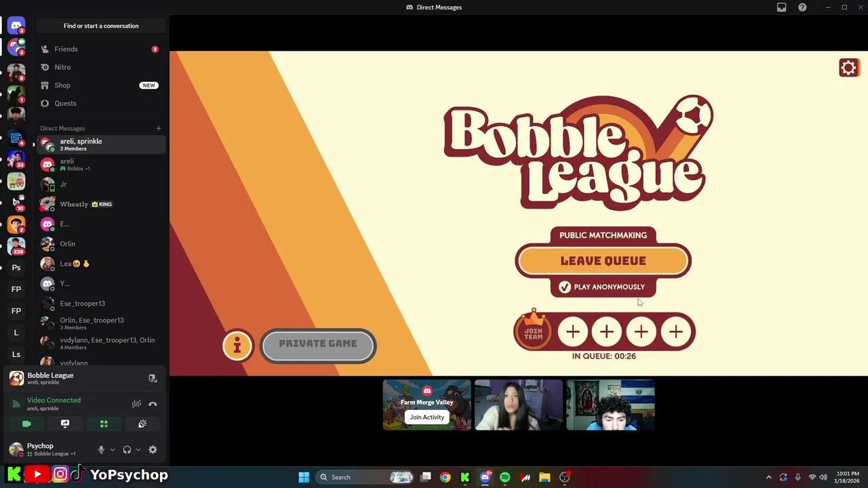Open Discord home direct messages icon

pos(16,26)
